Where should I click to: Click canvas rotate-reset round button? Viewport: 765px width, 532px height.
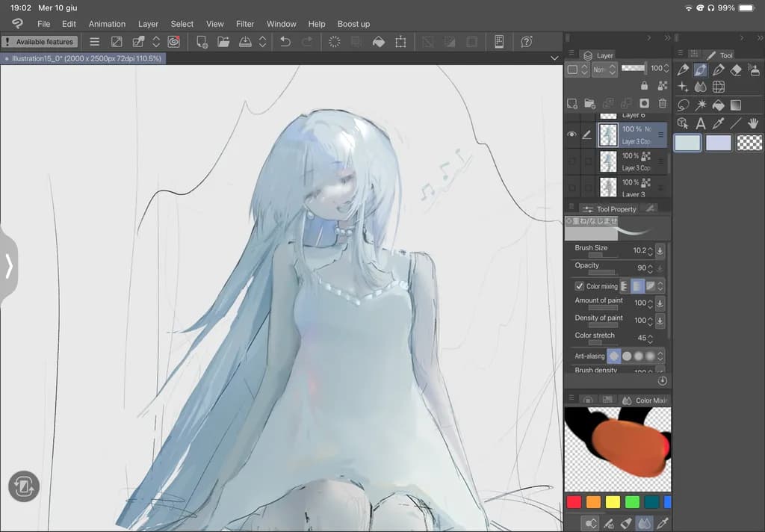pyautogui.click(x=24, y=486)
